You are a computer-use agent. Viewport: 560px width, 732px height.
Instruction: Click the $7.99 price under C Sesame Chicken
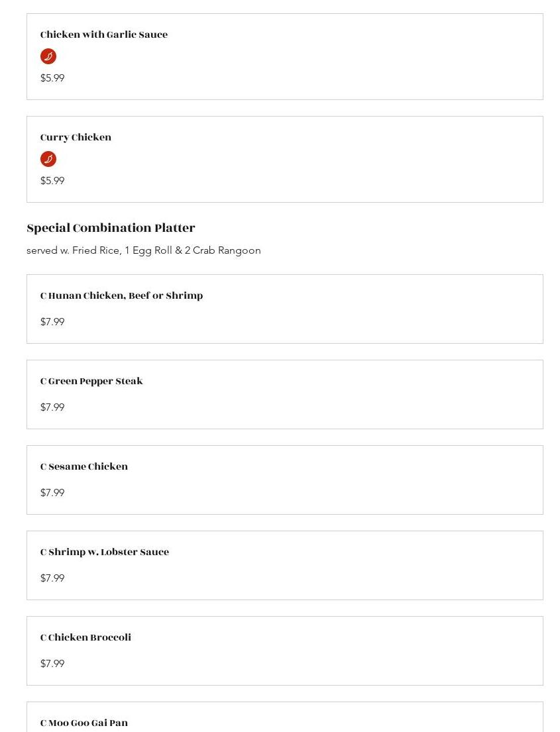pos(52,493)
